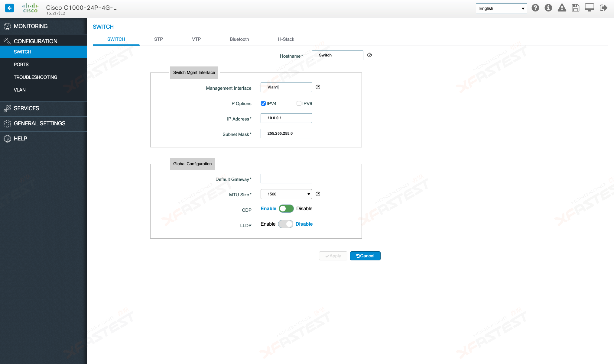Click the help icon next to MTU Size
The width and height of the screenshot is (614, 364).
(x=318, y=194)
